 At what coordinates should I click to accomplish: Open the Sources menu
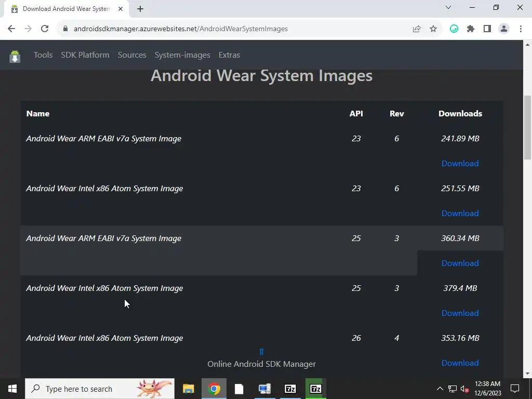[132, 55]
